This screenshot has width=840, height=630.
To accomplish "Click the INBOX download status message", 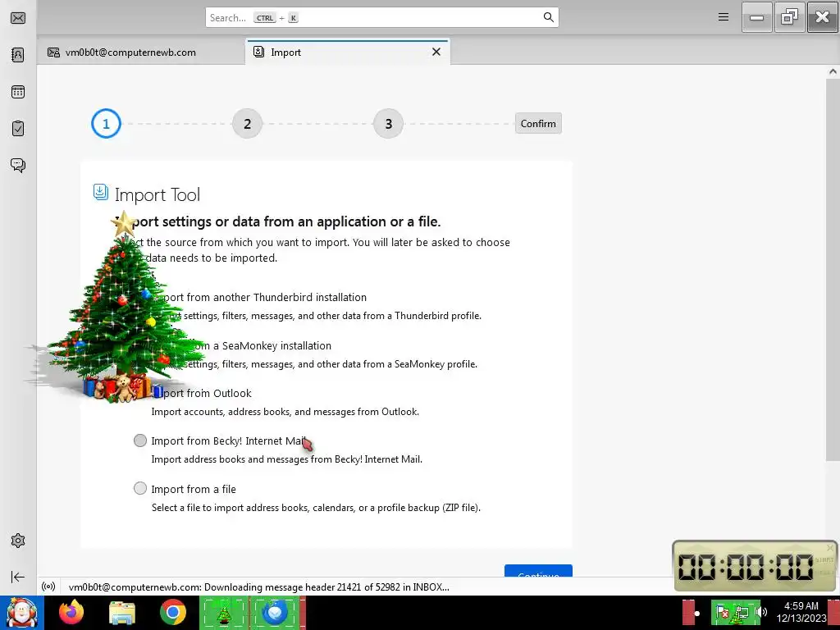I will point(258,587).
